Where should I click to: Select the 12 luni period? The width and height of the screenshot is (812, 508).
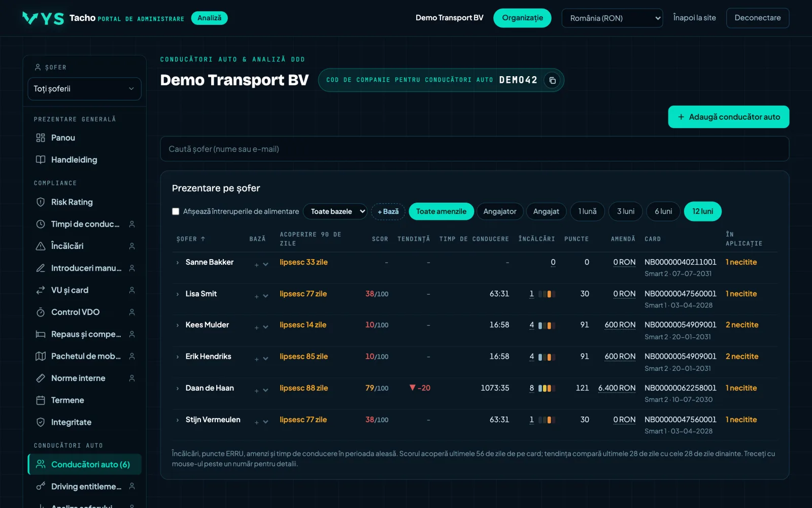(703, 211)
